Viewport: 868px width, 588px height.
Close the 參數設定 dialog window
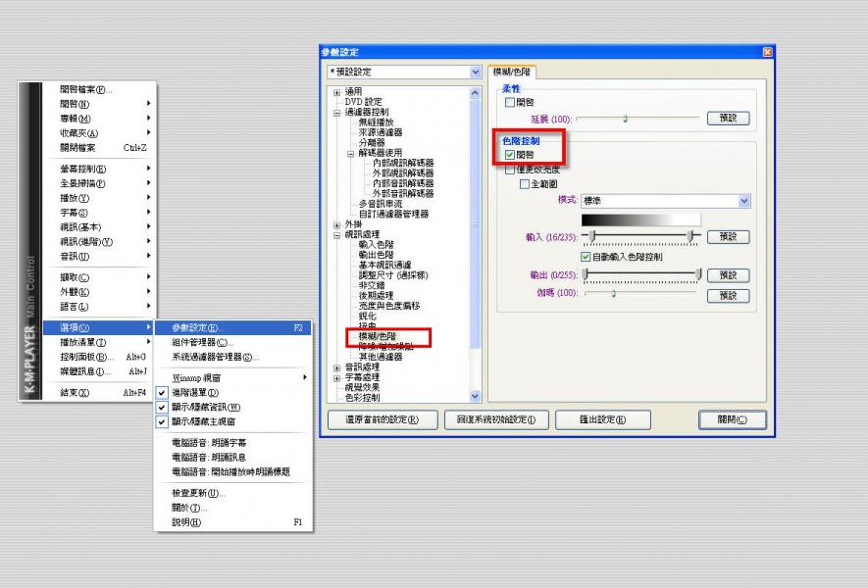(x=767, y=52)
